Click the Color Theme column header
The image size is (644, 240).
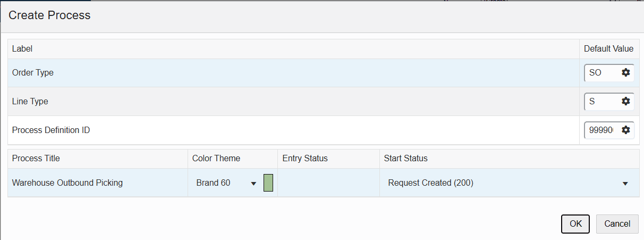233,159
